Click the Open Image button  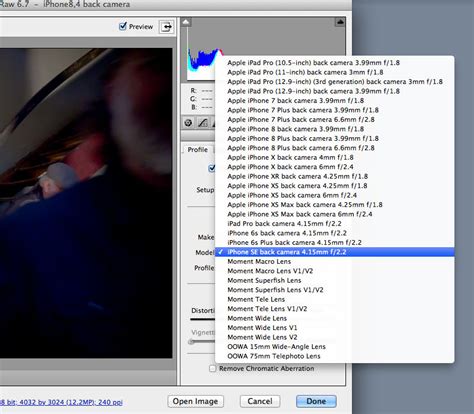tap(195, 401)
